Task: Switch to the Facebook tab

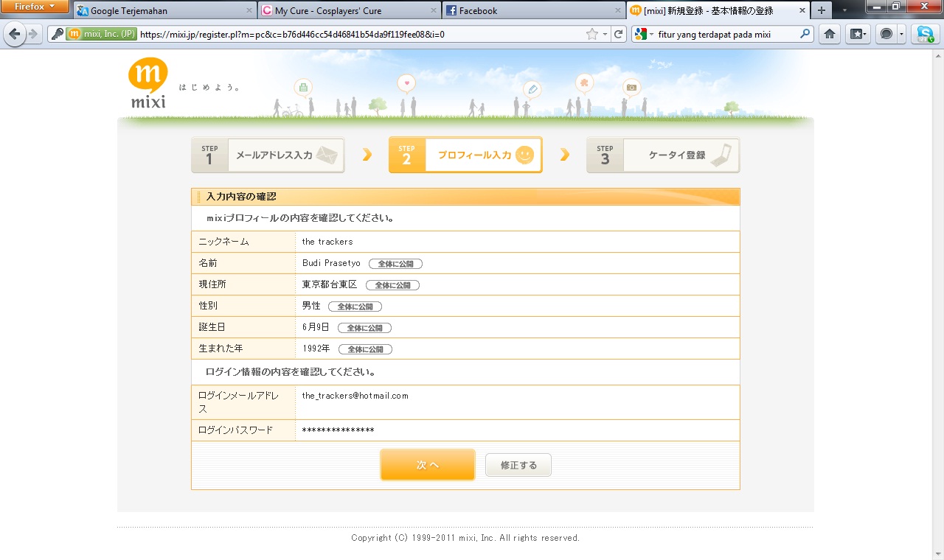Action: 533,11
